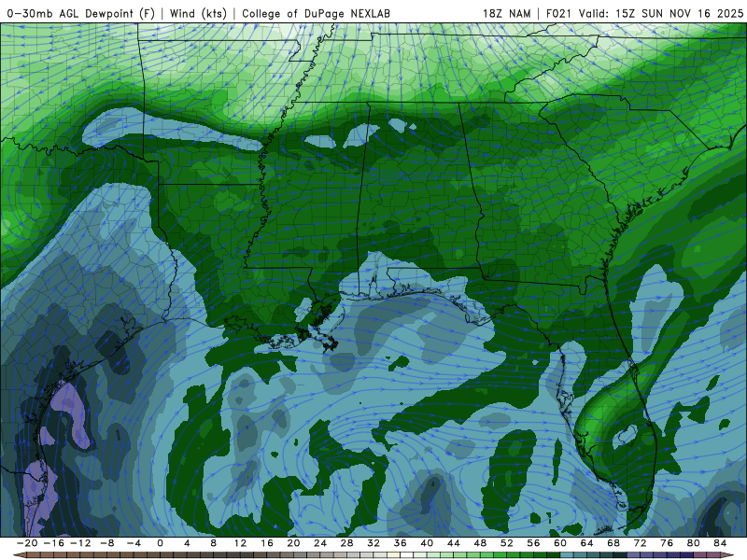Click 'Valid: 15Z SUN NOV 16 2025' text
747x560 pixels.
(661, 14)
